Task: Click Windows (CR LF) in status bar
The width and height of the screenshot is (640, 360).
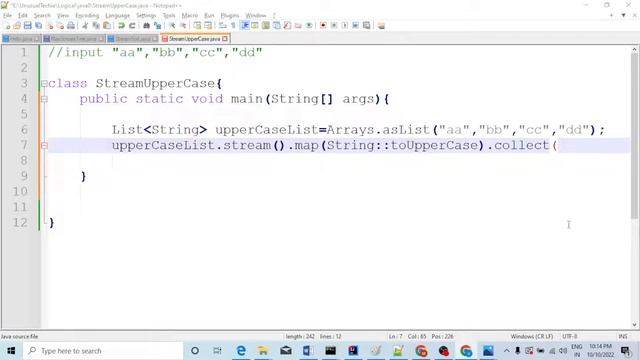Action: pyautogui.click(x=531, y=336)
